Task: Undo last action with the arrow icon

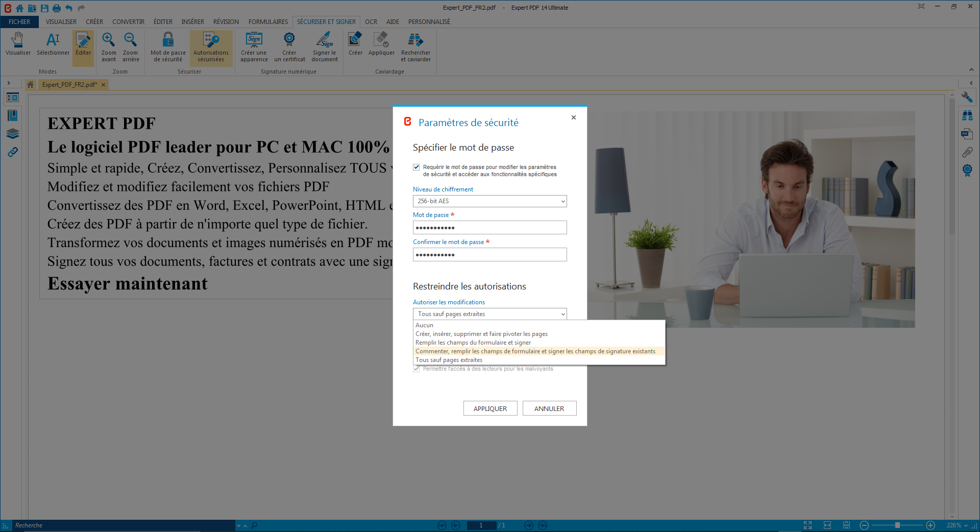Action: pyautogui.click(x=69, y=8)
